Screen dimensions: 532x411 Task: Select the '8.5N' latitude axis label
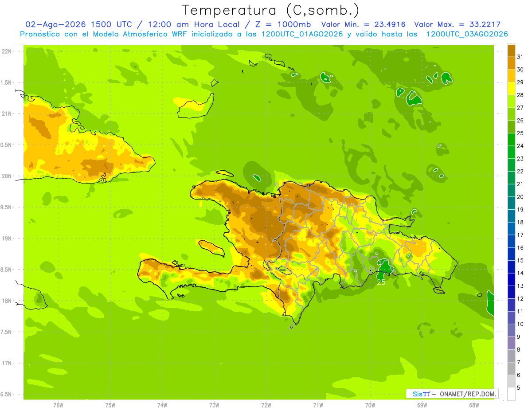(x=7, y=270)
